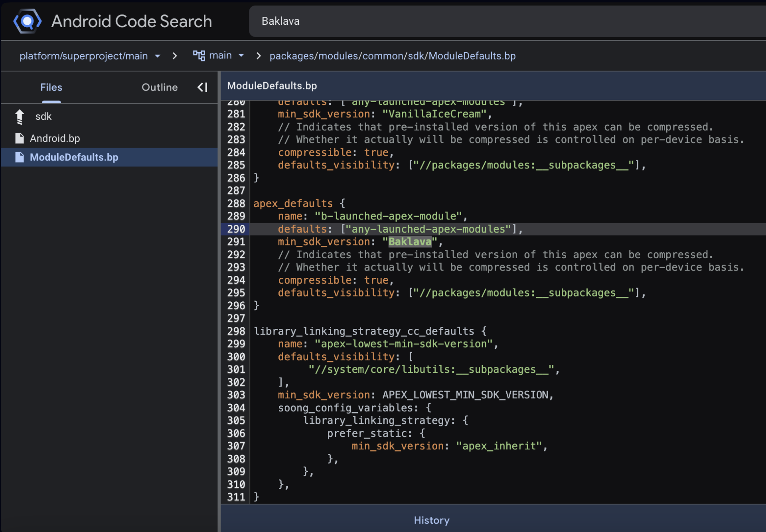766x532 pixels.
Task: Click the Android Code Search title link
Action: pyautogui.click(x=131, y=21)
